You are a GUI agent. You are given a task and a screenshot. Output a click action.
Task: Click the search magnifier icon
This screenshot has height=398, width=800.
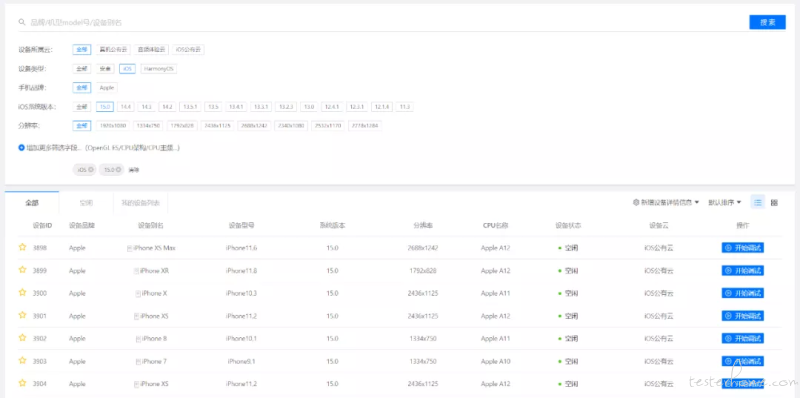pos(21,22)
